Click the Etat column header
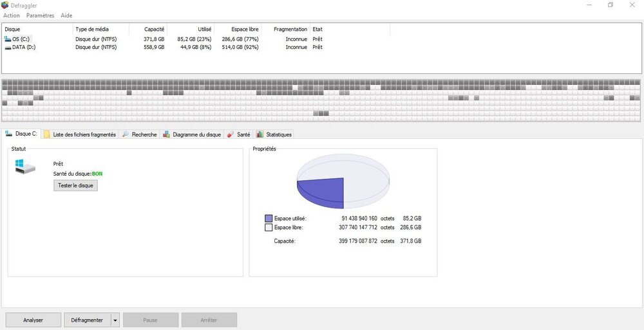The width and height of the screenshot is (644, 330). coord(350,29)
